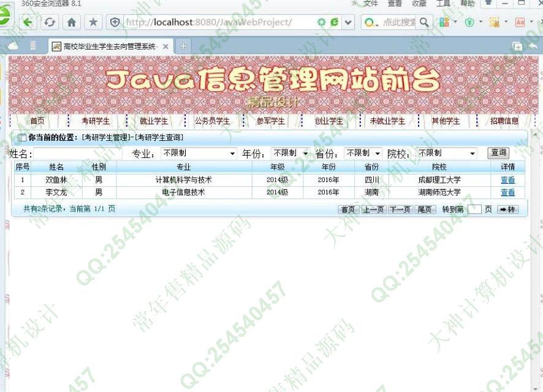Open the 帮助 menu
This screenshot has height=392, width=543.
(x=467, y=4)
